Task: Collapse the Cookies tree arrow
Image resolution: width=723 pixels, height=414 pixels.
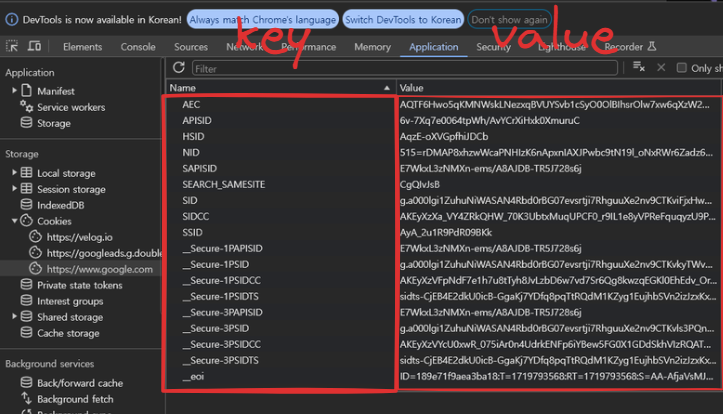Action: 14,221
